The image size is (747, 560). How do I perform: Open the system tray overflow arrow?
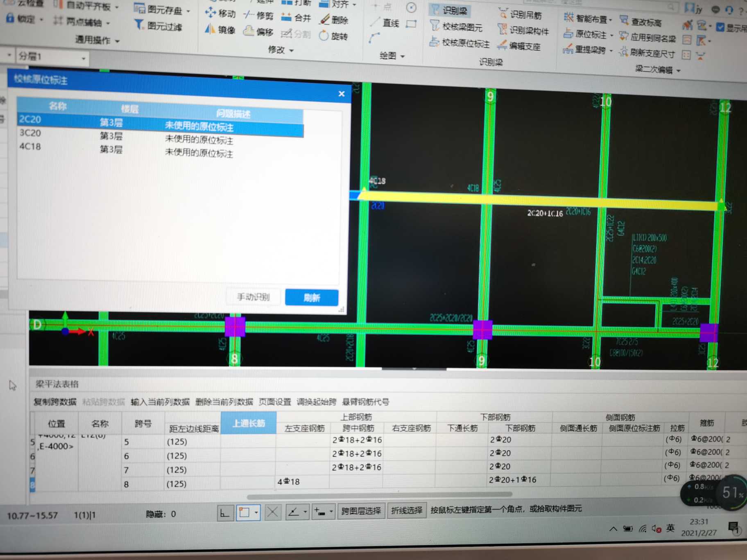(613, 529)
